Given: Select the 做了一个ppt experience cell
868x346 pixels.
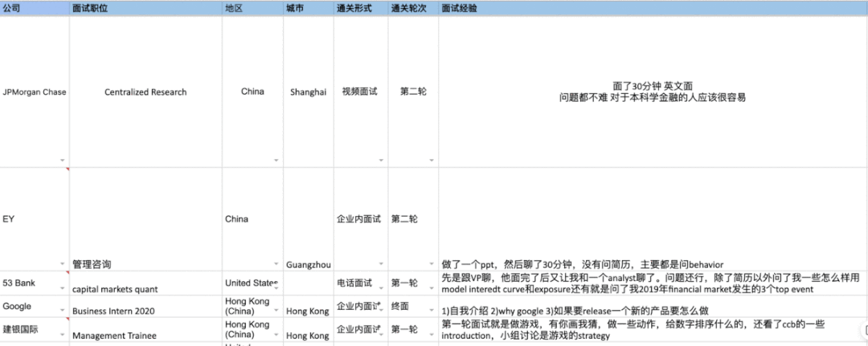Looking at the screenshot, I should (653, 219).
